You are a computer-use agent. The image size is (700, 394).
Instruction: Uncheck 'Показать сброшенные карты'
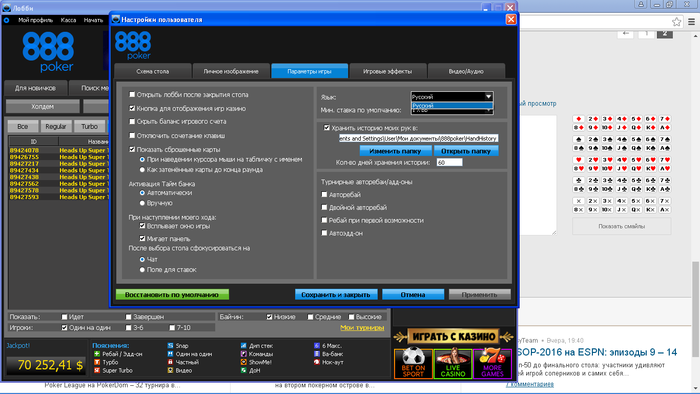(132, 149)
